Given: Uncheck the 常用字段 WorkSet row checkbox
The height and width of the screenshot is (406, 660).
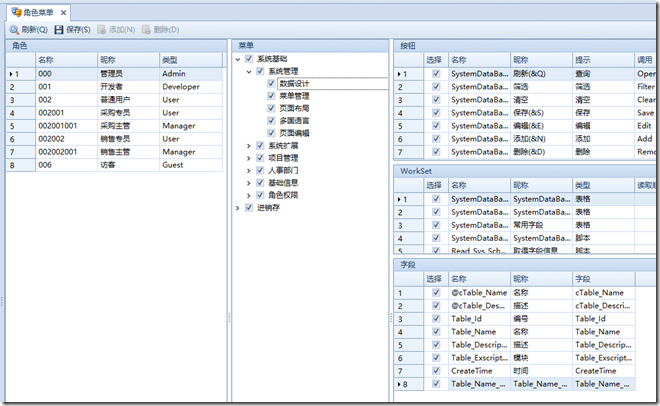Looking at the screenshot, I should [436, 225].
